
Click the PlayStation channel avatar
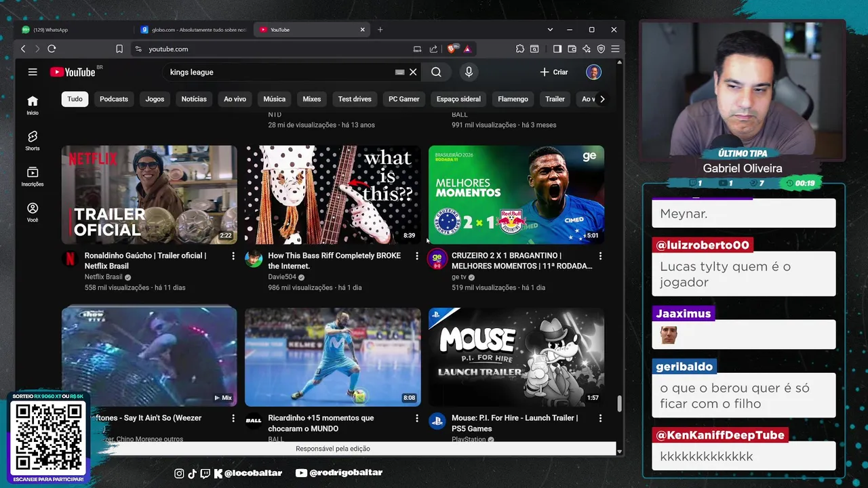click(437, 421)
